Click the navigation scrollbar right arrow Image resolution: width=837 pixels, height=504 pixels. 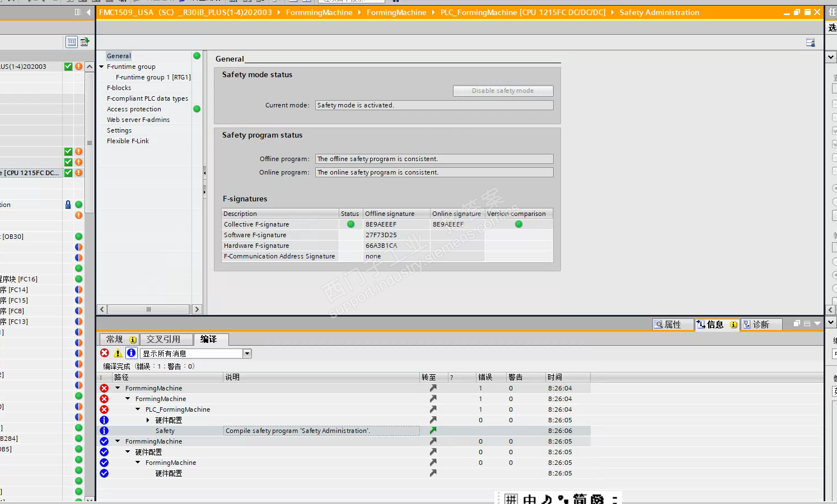(197, 309)
